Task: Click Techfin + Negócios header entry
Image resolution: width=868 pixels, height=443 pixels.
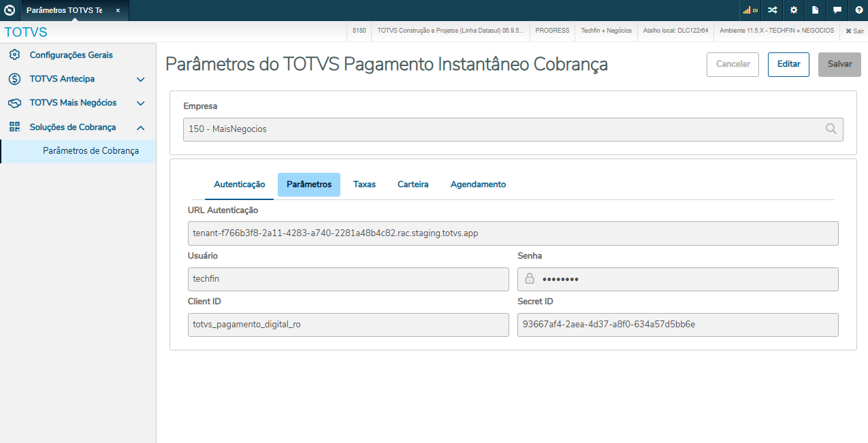Action: [x=606, y=31]
